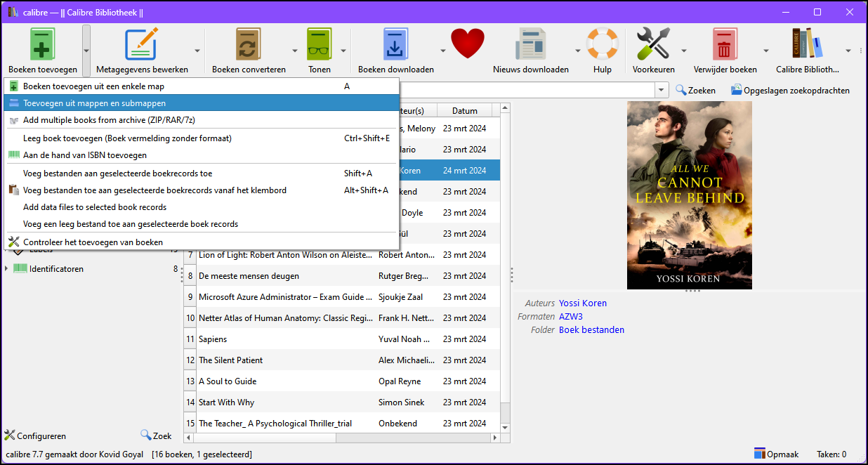
Task: Click the Taken: 0 jobs indicator
Action: tap(831, 454)
